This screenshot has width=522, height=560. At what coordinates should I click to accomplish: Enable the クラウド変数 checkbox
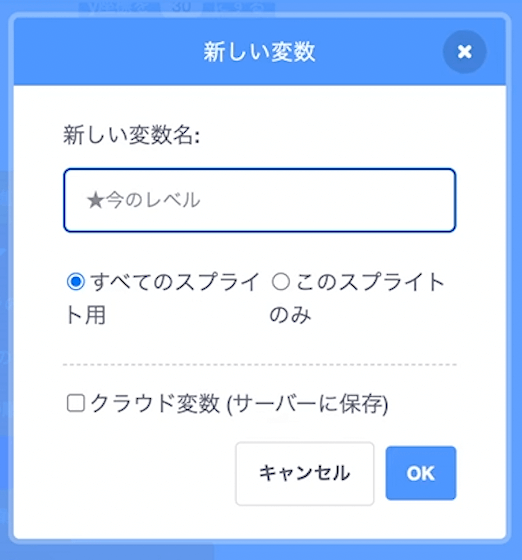76,403
